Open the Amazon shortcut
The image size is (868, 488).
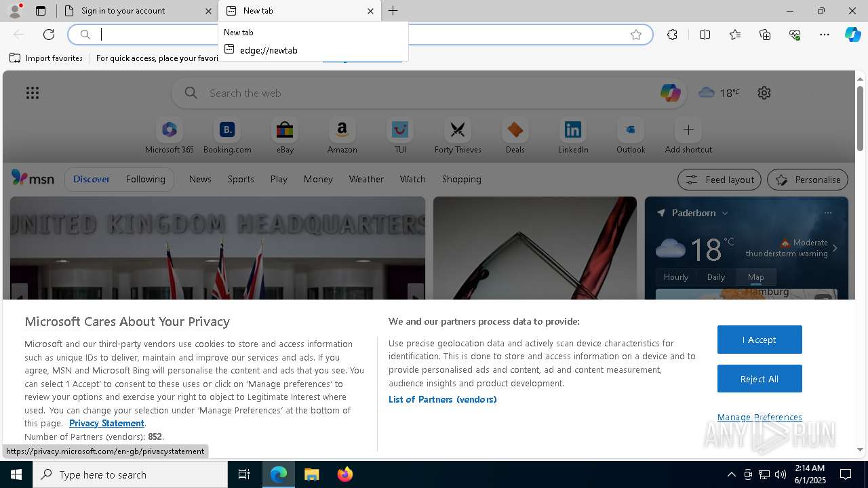click(342, 136)
